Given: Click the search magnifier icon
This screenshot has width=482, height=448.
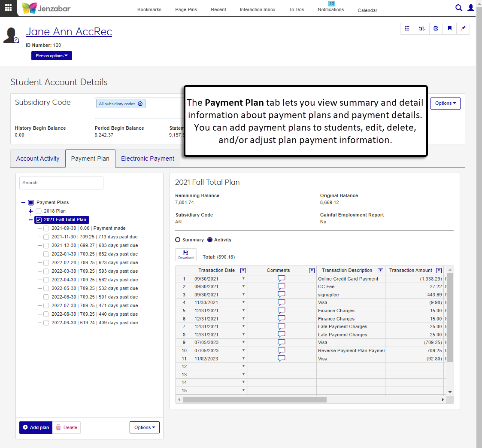Looking at the screenshot, I should click(458, 8).
